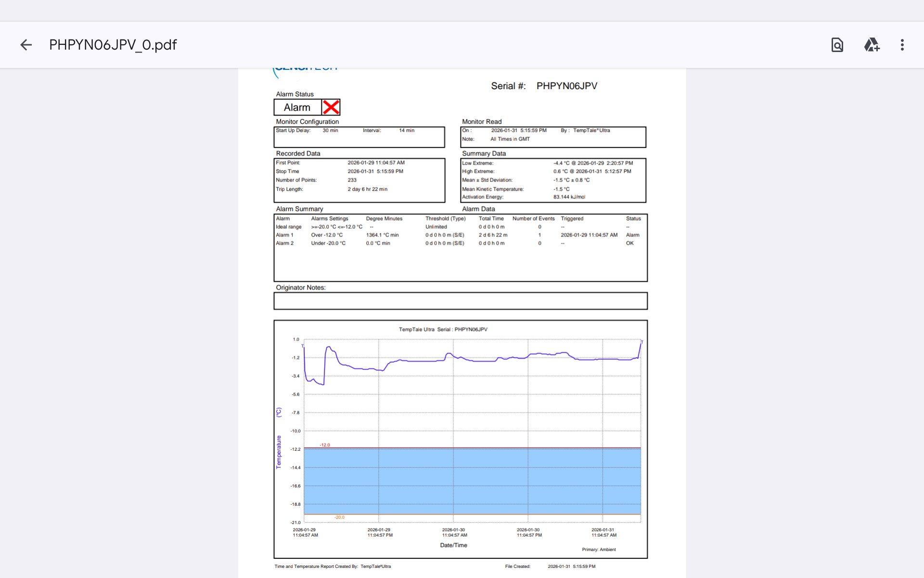Click the blue shaded ideal range area
Screen dimensions: 924x578
[x=472, y=482]
